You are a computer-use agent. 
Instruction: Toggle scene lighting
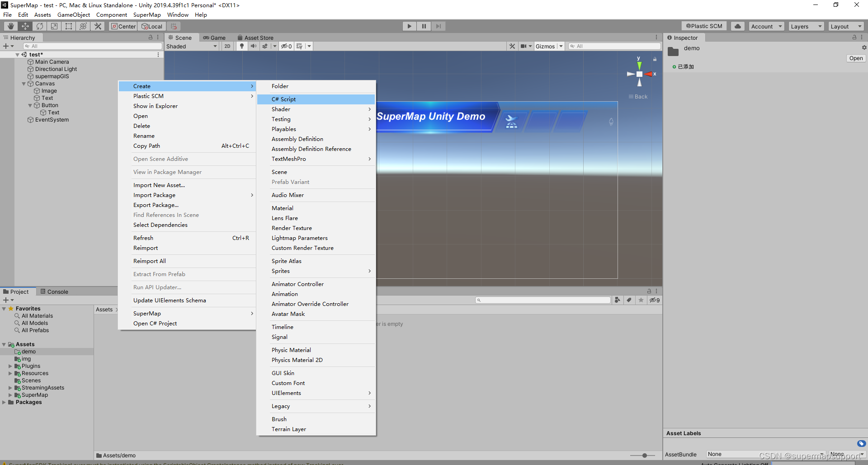click(242, 46)
